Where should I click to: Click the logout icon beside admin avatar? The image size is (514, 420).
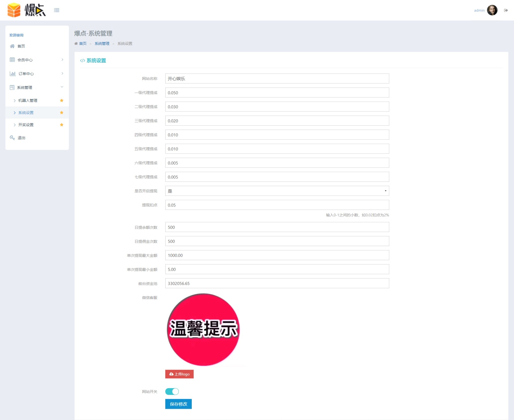coord(506,10)
